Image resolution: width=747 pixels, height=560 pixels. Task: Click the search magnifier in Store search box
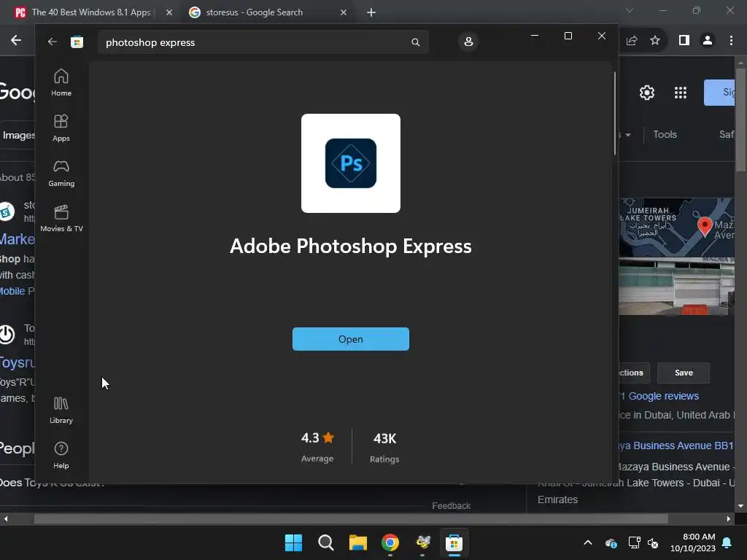415,42
